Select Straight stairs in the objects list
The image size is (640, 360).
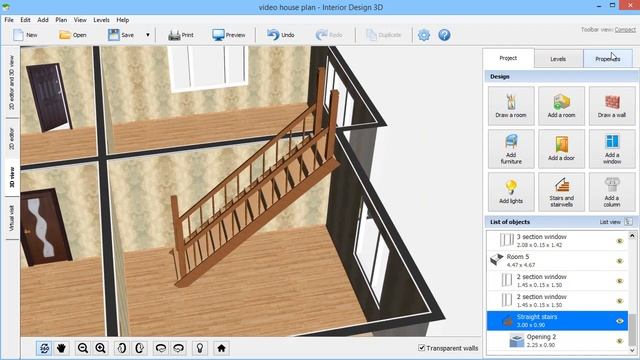coord(557,320)
